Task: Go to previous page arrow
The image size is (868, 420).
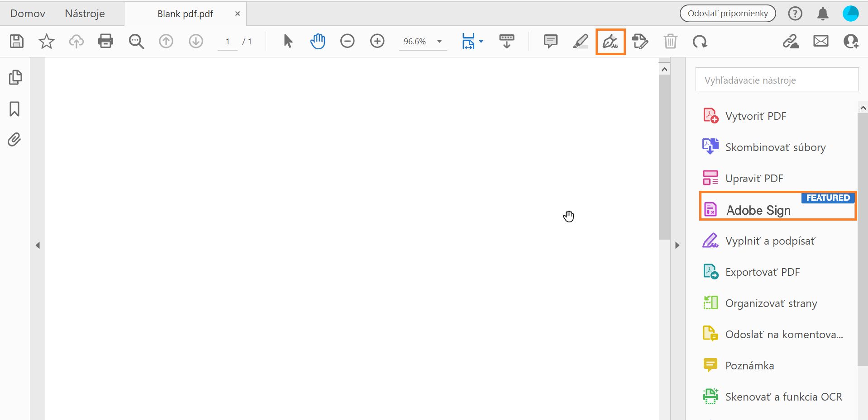Action: tap(166, 42)
